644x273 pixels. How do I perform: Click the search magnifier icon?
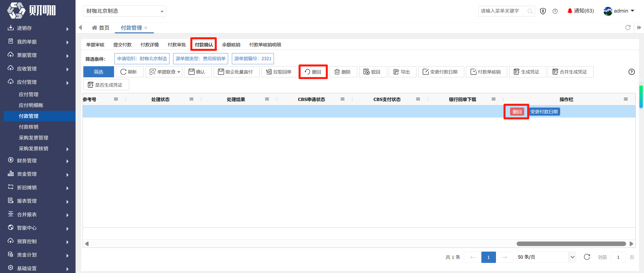530,11
